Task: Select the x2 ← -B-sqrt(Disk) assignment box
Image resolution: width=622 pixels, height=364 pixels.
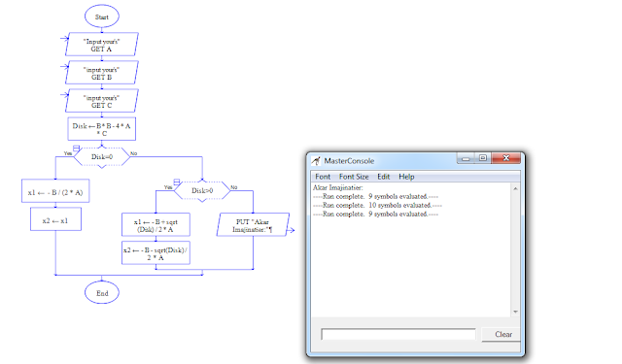Action: point(155,252)
